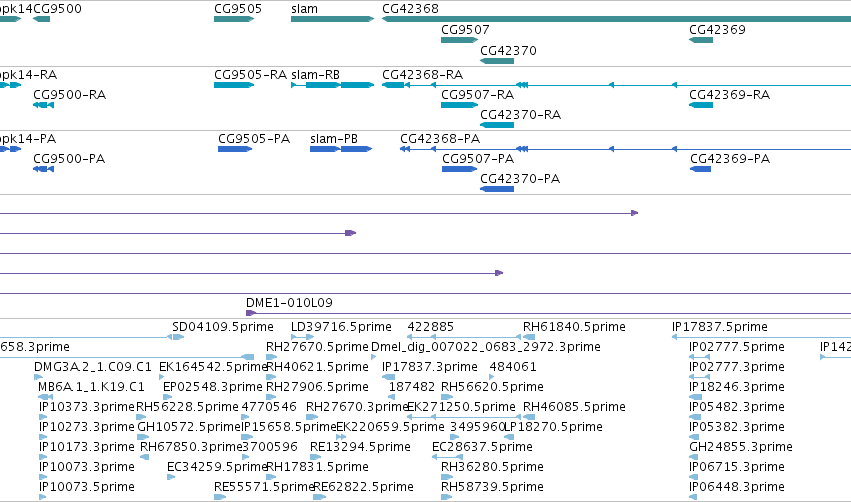
Task: Click the EK164542.5prime EST label
Action: coord(213,366)
